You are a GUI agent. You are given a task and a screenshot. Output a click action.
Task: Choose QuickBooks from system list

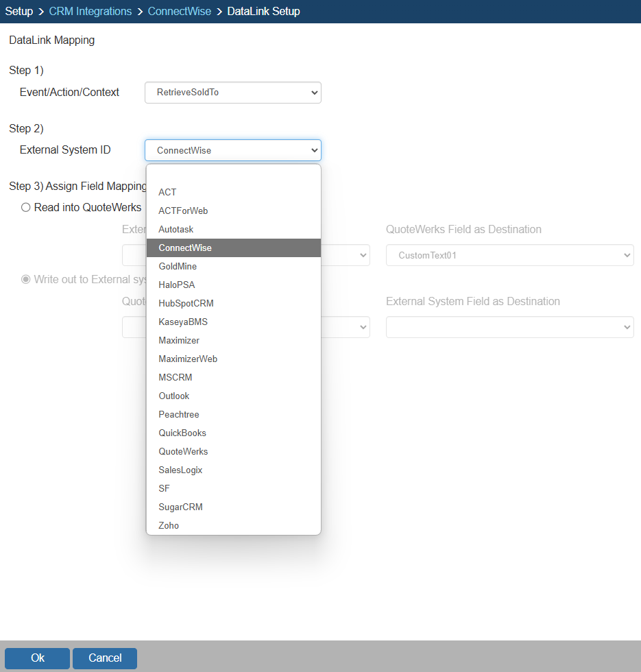(x=182, y=433)
